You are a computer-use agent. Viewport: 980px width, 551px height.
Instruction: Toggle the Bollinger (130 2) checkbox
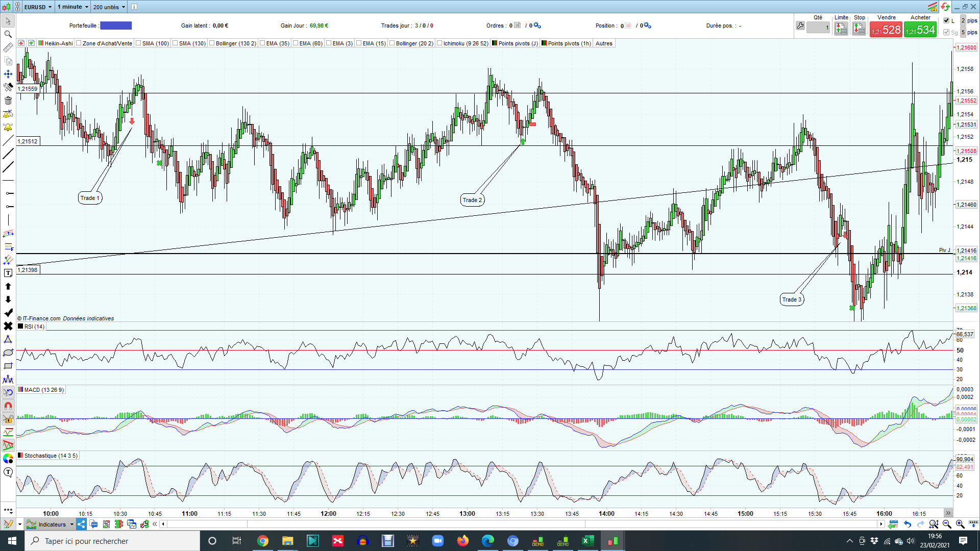pos(212,43)
